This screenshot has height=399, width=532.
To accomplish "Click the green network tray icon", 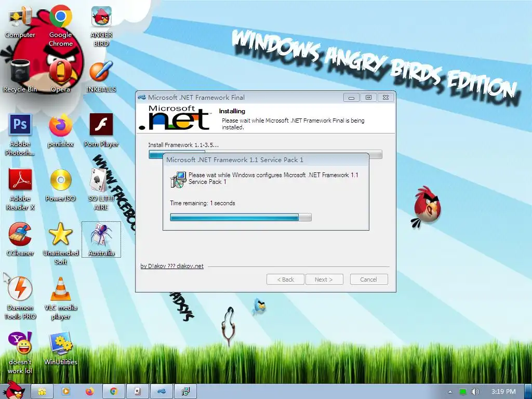I will (463, 392).
